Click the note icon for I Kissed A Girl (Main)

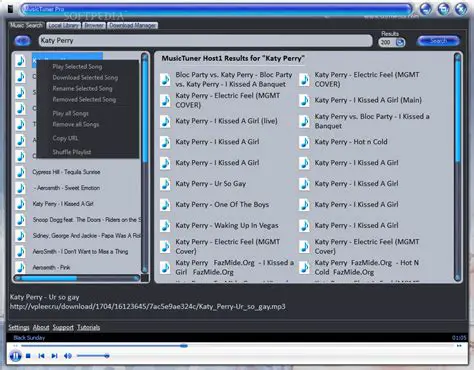pyautogui.click(x=304, y=100)
